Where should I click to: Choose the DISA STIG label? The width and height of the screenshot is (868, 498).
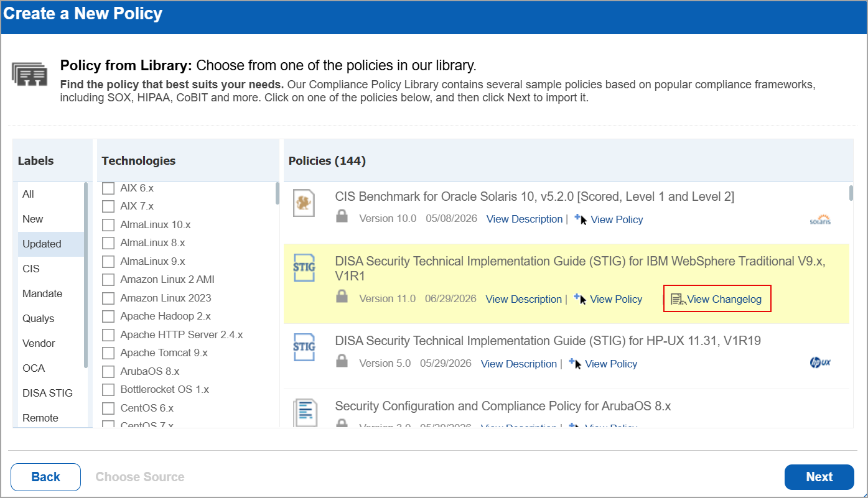tap(50, 393)
